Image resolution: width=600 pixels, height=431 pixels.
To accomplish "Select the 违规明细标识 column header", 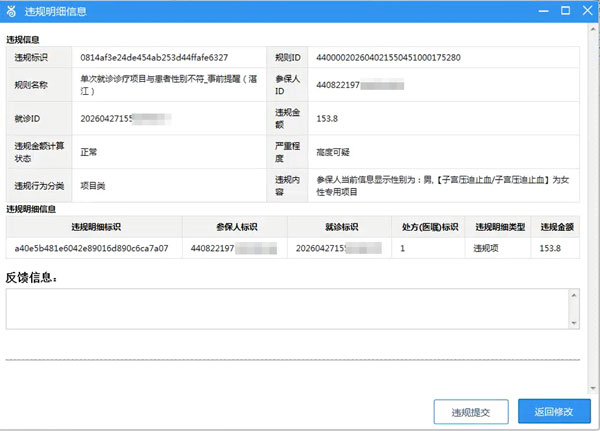I will 96,227.
